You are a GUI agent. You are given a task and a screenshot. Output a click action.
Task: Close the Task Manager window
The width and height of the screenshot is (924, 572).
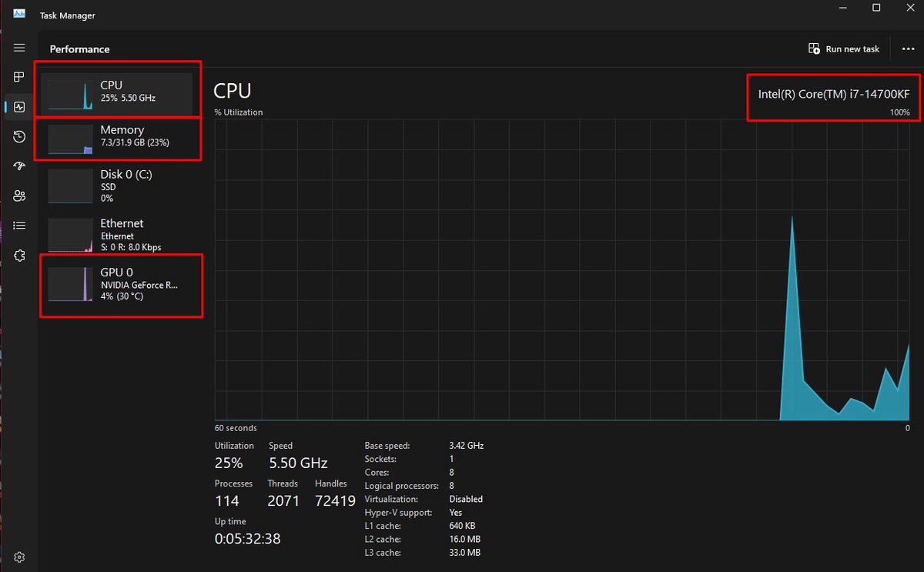tap(910, 8)
